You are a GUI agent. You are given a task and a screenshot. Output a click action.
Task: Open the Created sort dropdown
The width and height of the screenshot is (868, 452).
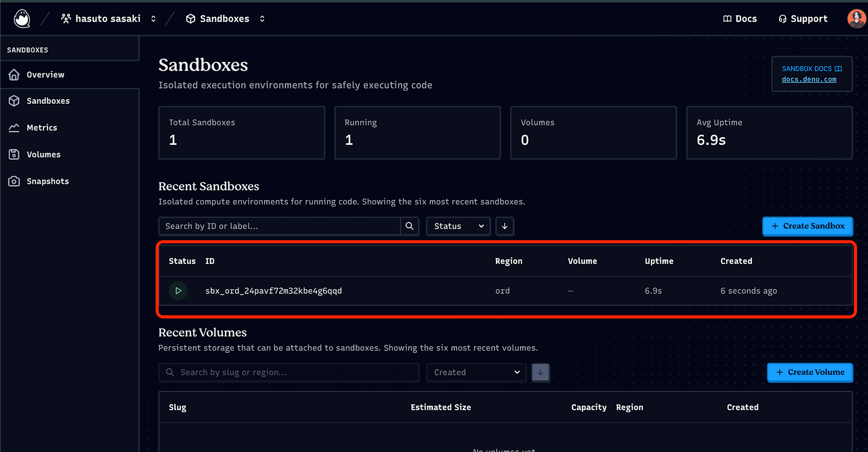[x=476, y=373]
